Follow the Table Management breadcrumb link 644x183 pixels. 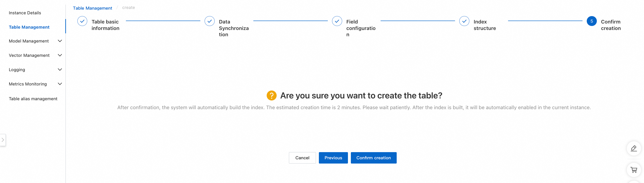click(93, 8)
